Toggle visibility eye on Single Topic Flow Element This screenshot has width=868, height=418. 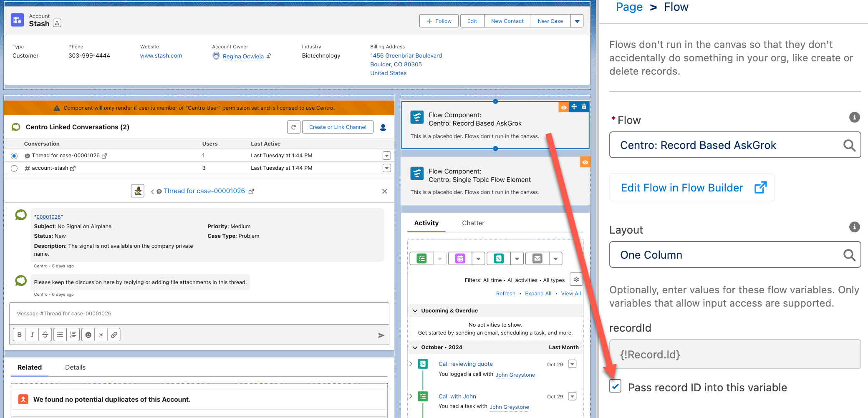(585, 162)
